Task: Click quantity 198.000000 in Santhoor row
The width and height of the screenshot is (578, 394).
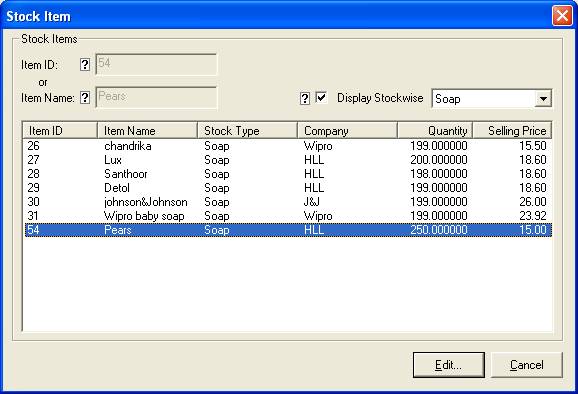Action: point(439,174)
